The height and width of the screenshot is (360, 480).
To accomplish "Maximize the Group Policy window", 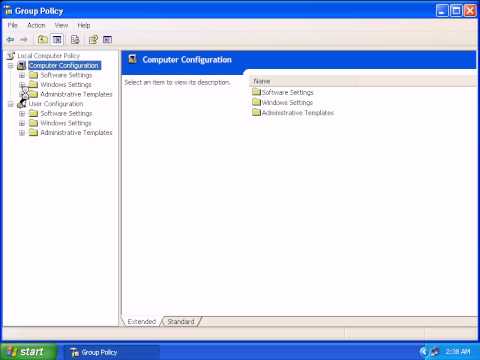I will click(456, 11).
